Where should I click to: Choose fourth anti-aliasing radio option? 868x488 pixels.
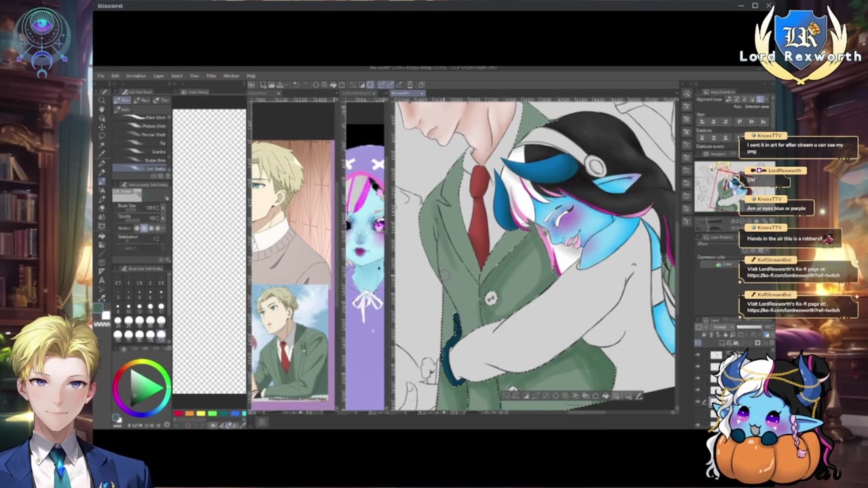click(x=158, y=228)
